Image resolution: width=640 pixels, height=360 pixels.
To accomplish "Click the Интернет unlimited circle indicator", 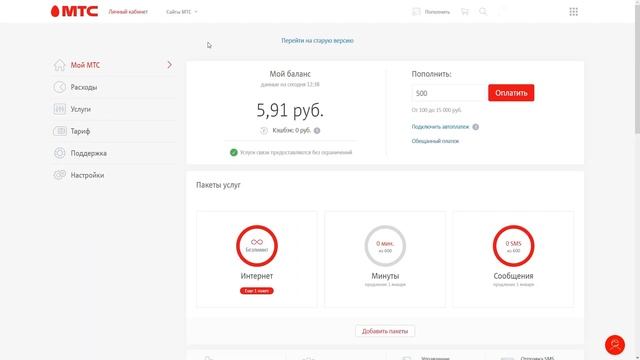I will coord(257,246).
